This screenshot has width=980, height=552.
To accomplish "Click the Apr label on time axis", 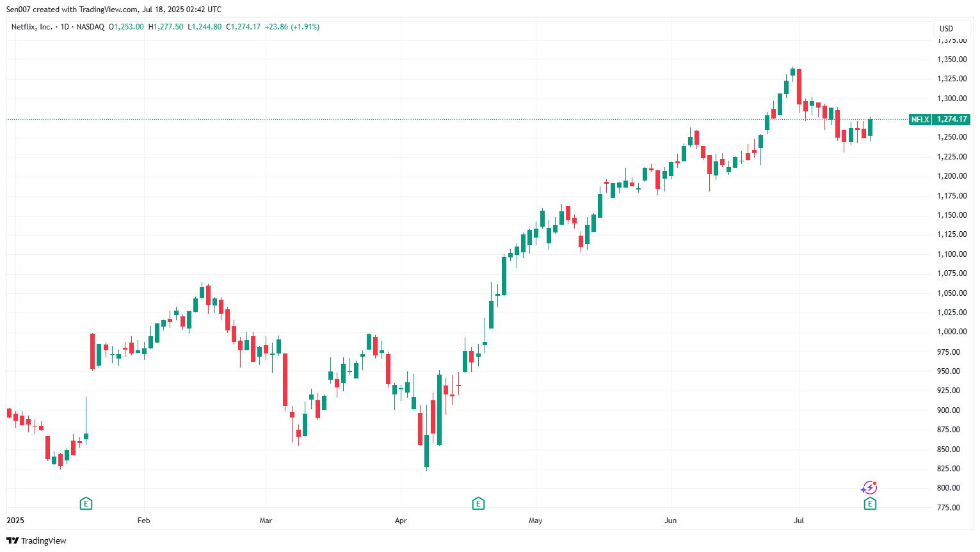I will [x=401, y=521].
